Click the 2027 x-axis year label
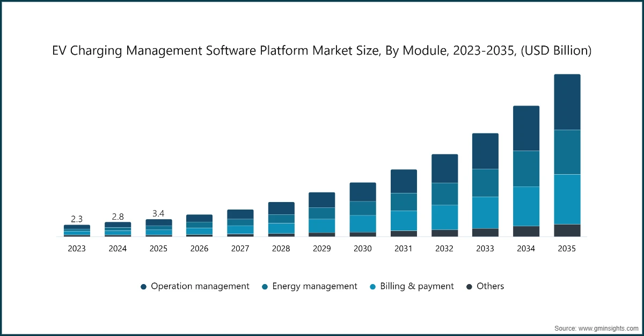The height and width of the screenshot is (336, 644). coord(240,249)
